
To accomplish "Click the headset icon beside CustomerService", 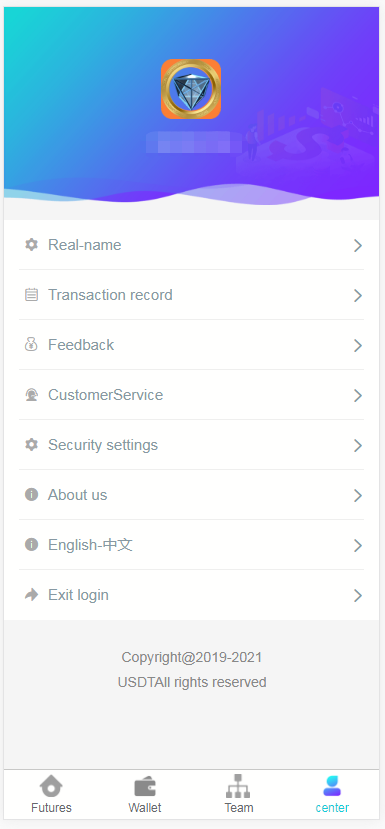I will point(31,395).
